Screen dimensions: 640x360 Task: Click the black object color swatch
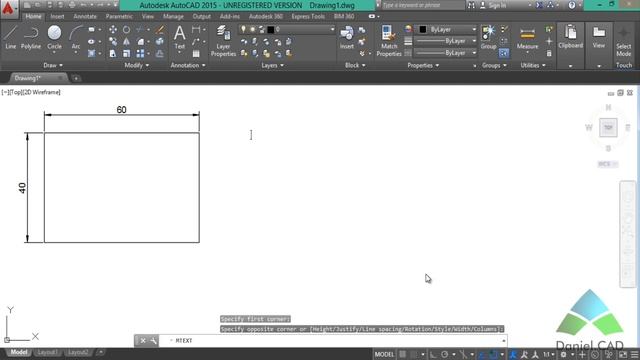pyautogui.click(x=423, y=29)
